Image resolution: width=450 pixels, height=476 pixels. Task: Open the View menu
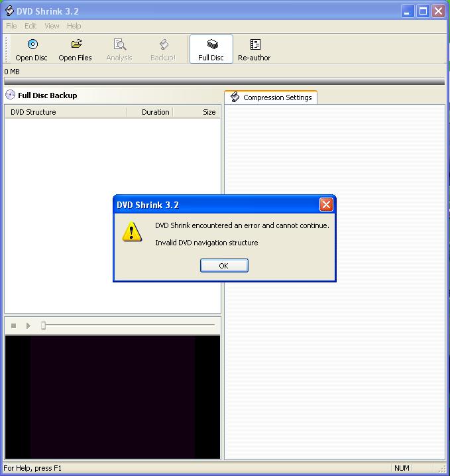click(52, 26)
